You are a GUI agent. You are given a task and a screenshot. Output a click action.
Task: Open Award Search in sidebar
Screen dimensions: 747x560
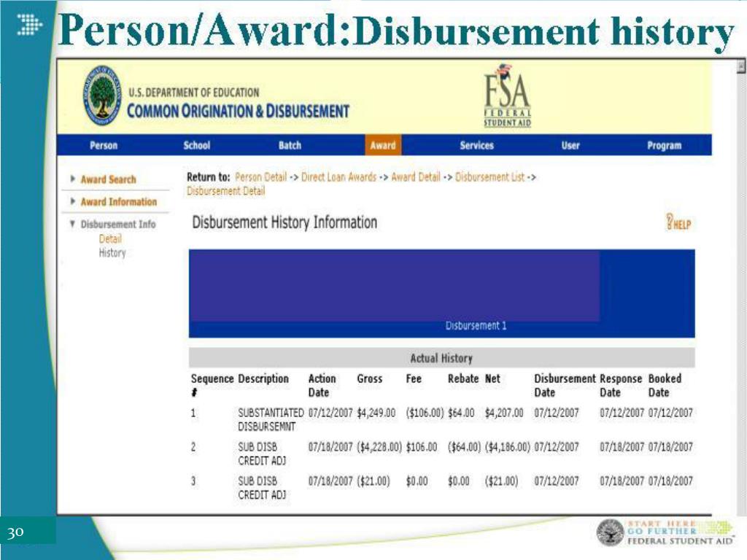[x=108, y=179]
